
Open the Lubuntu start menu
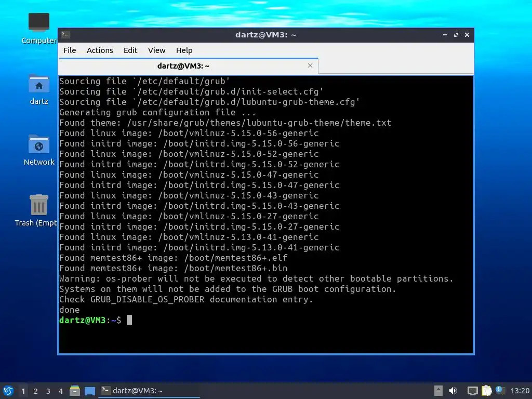coord(8,391)
